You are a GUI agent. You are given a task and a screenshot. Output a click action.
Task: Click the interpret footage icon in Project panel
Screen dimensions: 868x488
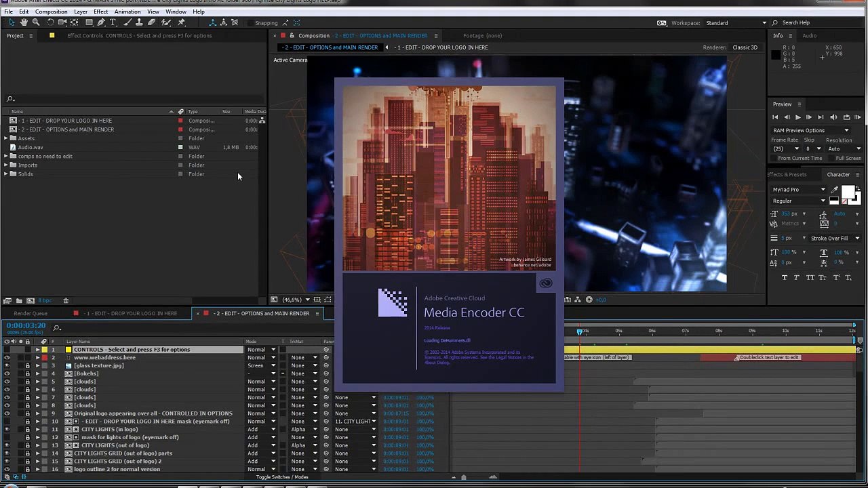7,300
